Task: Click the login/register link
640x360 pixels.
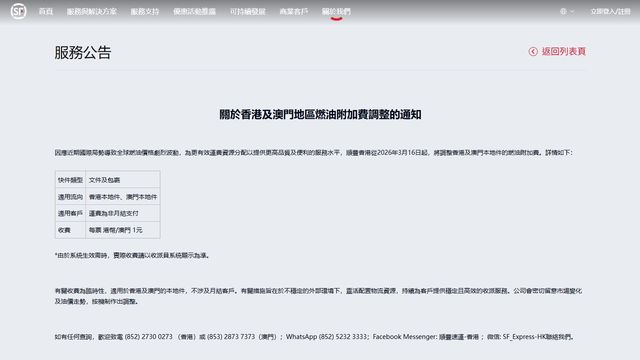Action: 611,11
